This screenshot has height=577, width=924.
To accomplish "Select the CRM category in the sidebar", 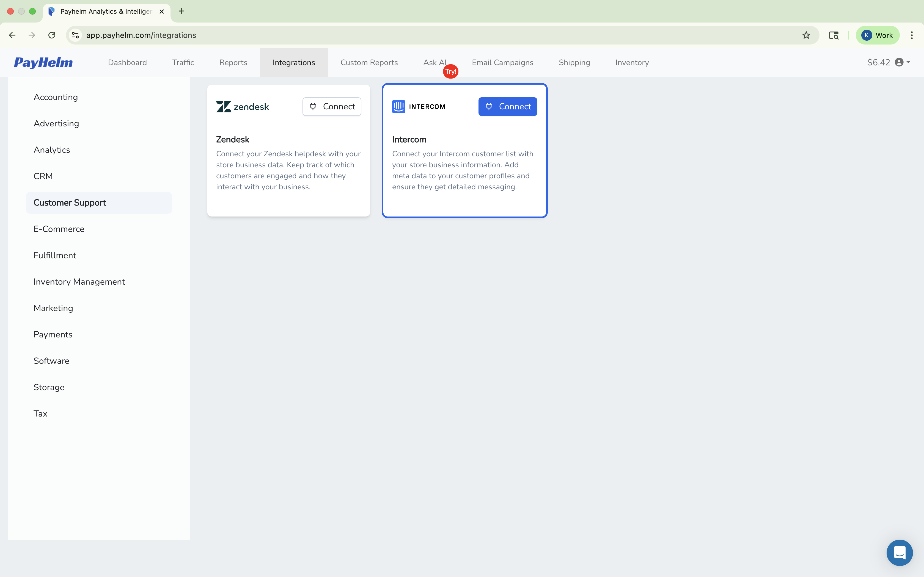I will pos(43,176).
